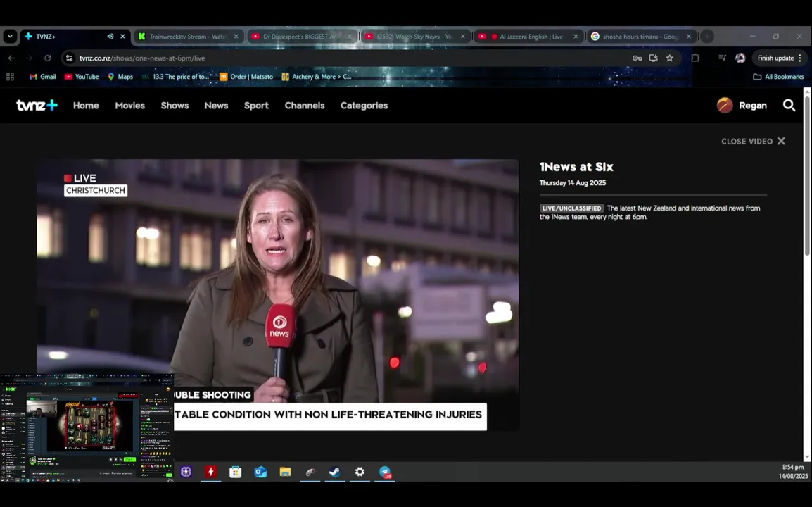Open Outlook from the taskbar

[x=260, y=472]
